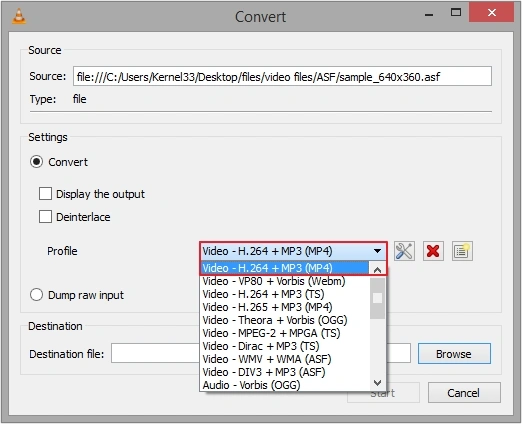Pick Video - H.264 + MP3 (TS) profile
The width and height of the screenshot is (522, 424).
tap(285, 294)
